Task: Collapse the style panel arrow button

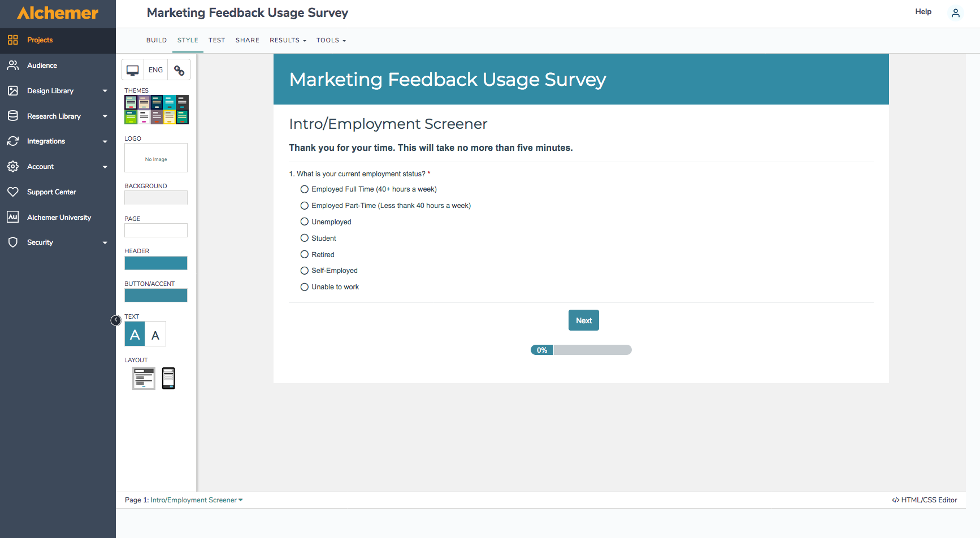Action: pyautogui.click(x=116, y=320)
